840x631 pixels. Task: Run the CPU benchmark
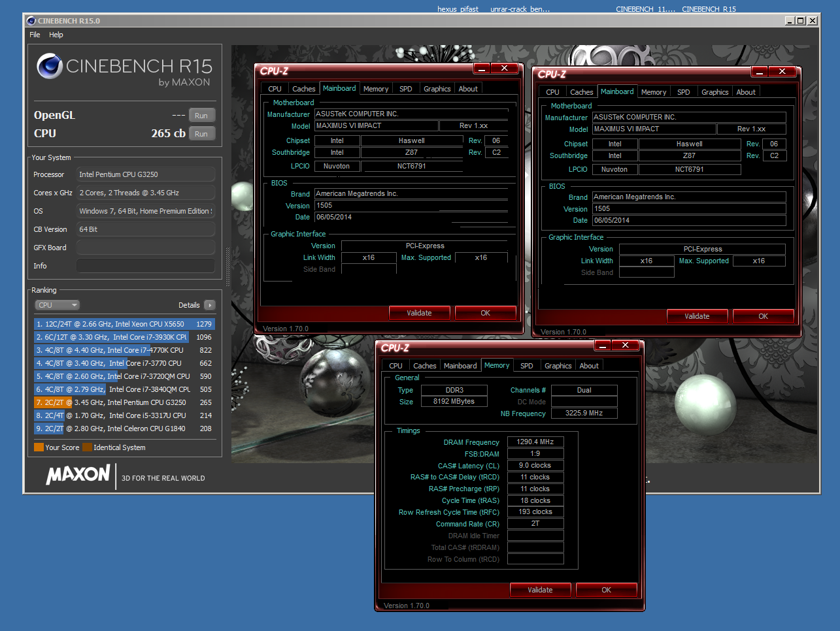tap(201, 134)
